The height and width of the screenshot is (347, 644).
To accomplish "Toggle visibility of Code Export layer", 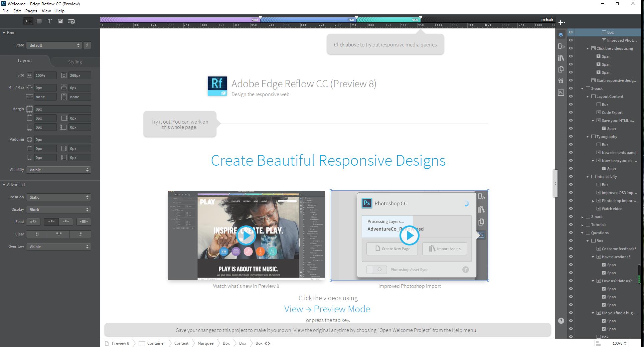I will click(x=571, y=113).
